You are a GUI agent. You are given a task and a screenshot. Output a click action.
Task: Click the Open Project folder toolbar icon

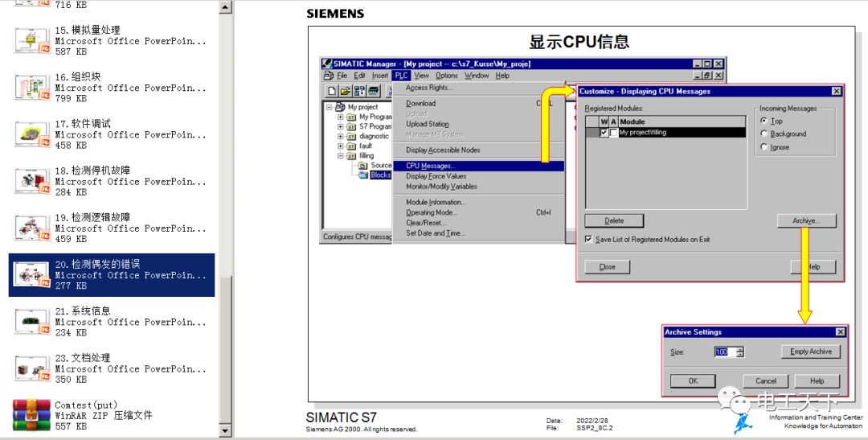point(345,91)
